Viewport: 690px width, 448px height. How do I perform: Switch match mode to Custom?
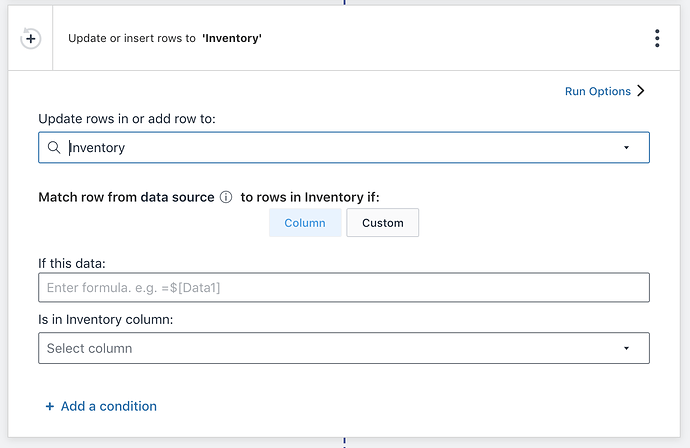tap(382, 223)
